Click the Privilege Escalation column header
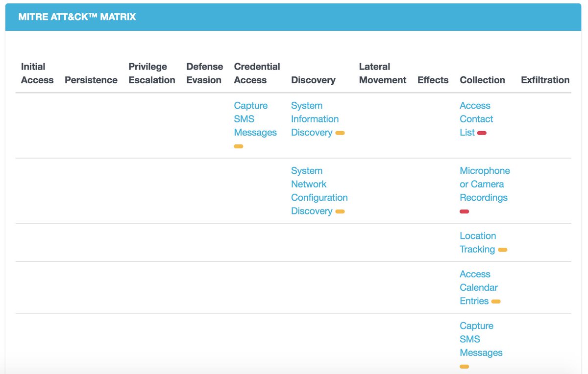Viewport: 588px width, 374px height. (152, 73)
